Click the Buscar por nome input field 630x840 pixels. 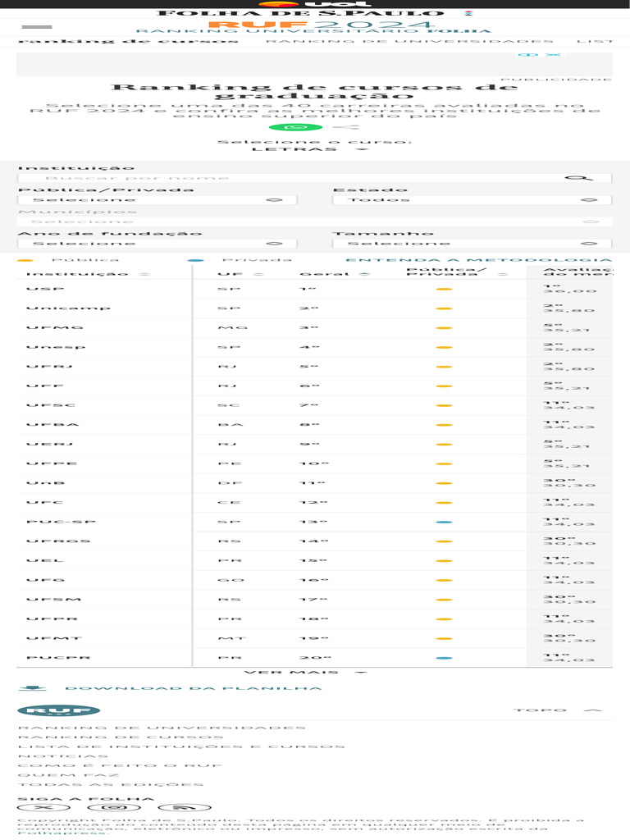[x=290, y=178]
